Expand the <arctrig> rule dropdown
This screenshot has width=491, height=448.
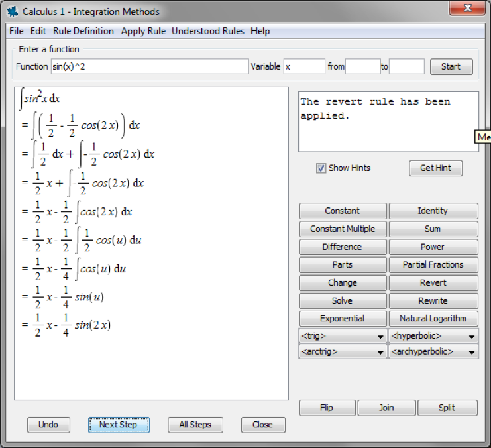(x=343, y=352)
